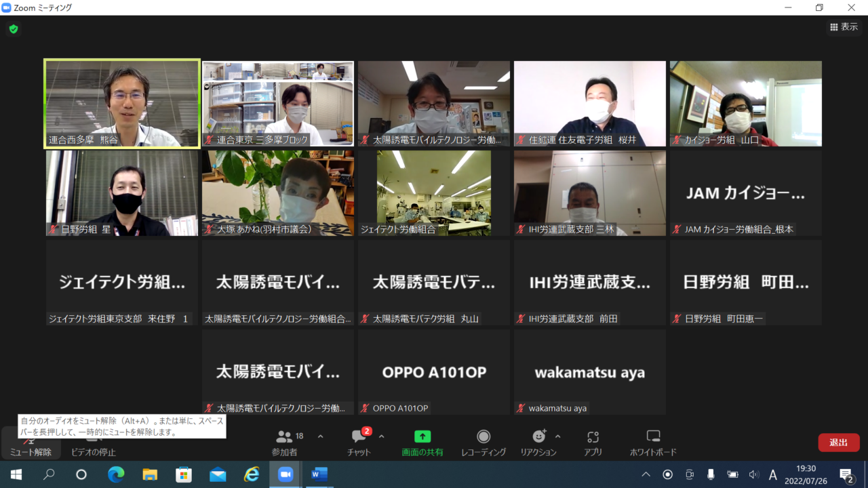Open File Explorer from taskbar
Image resolution: width=868 pixels, height=488 pixels.
[150, 474]
